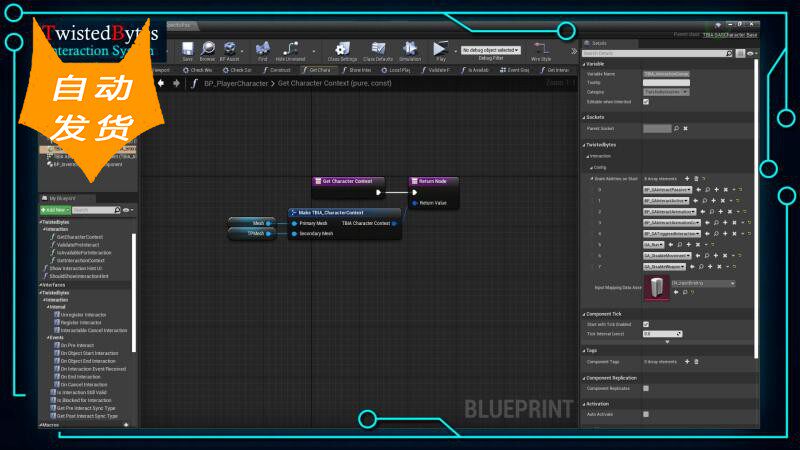Viewport: 800px width, 450px height.
Task: Expand the toolbar overflow chevrons
Action: tap(574, 52)
